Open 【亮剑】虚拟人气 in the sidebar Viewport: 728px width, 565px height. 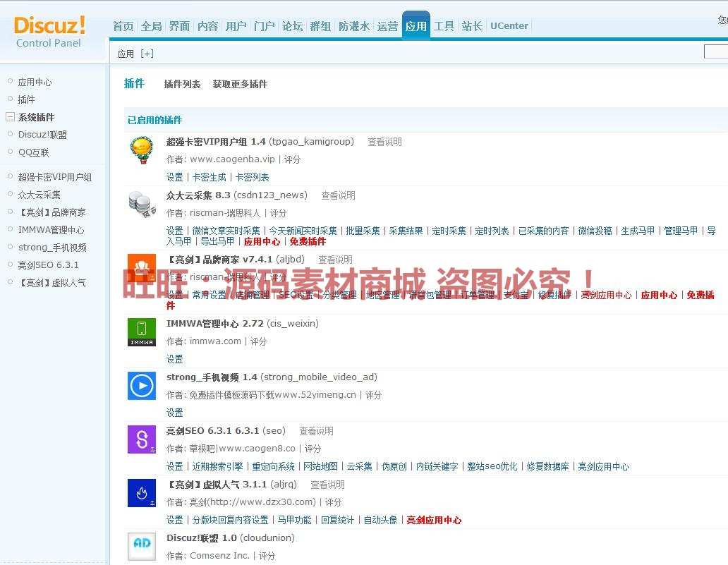pyautogui.click(x=51, y=283)
